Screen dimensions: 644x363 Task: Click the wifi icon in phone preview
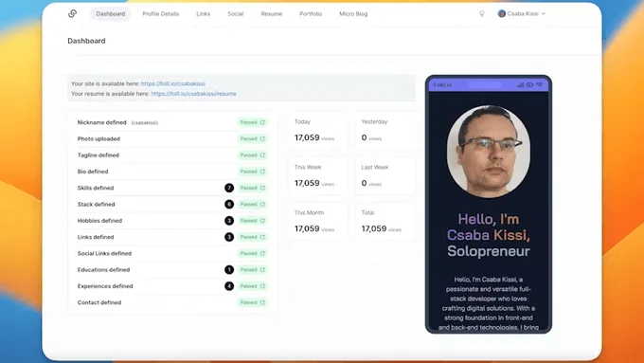point(540,84)
